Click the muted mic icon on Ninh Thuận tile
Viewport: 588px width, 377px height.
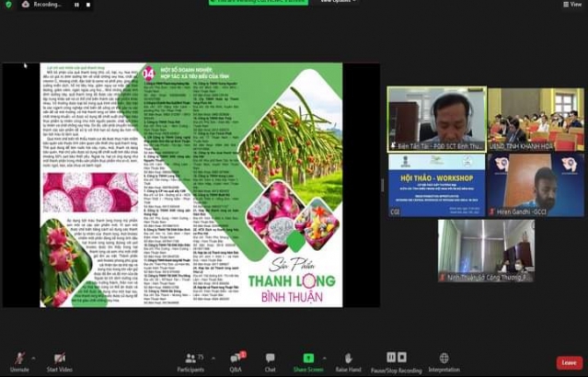point(443,278)
